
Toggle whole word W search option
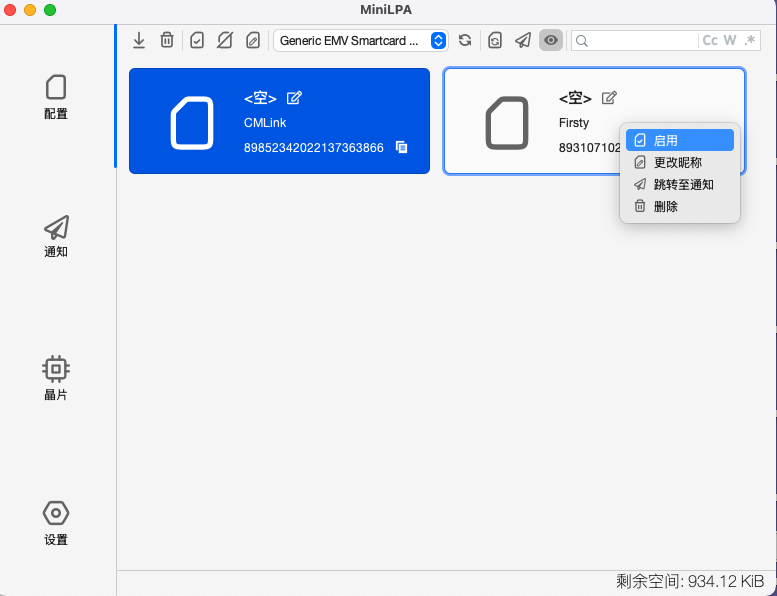pos(730,40)
